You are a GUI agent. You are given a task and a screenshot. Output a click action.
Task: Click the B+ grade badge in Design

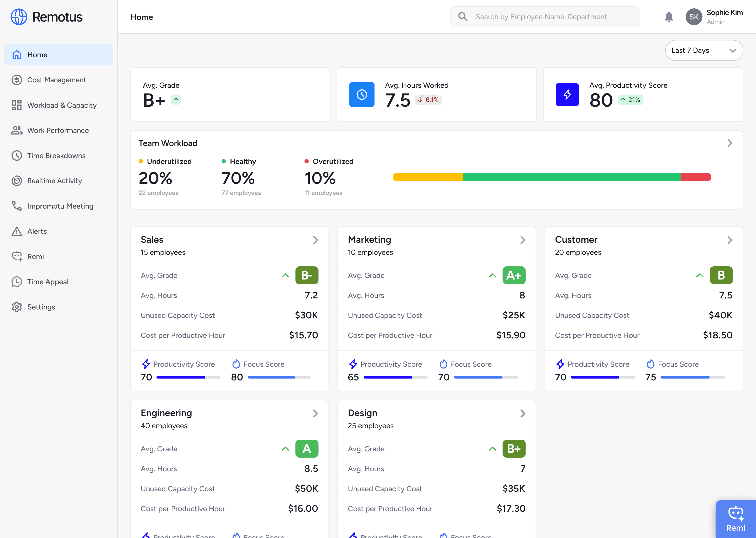514,449
